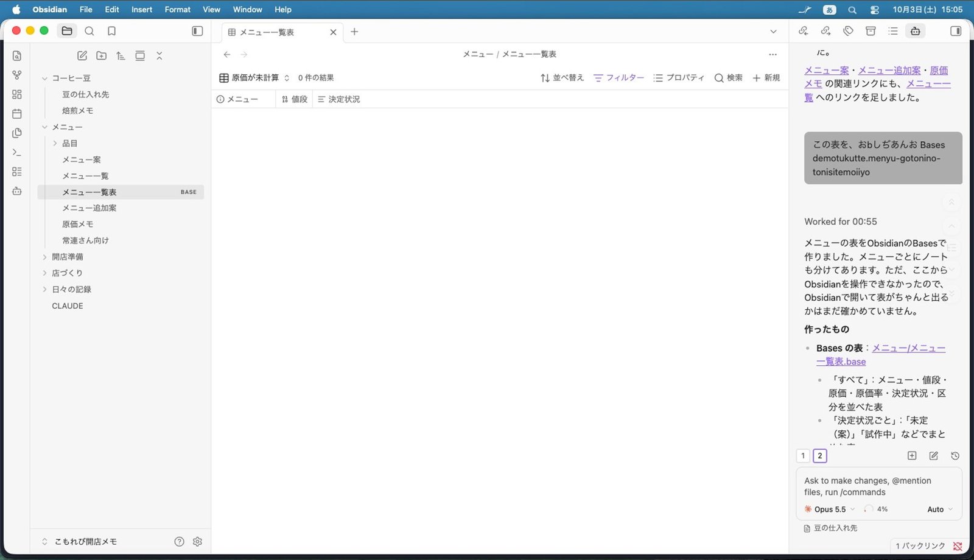Open the 1 バックリンク status item
Screen dimensions: 974x560
920,546
